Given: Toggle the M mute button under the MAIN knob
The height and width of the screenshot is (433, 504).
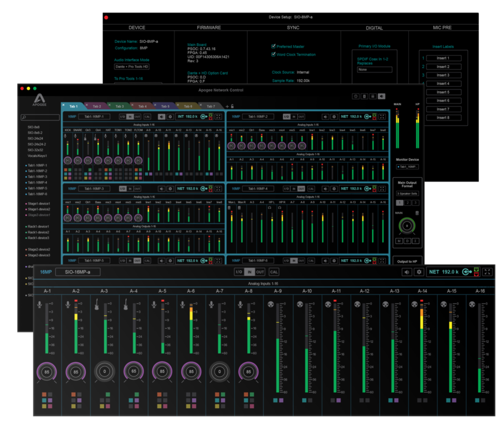Looking at the screenshot, I should [x=399, y=241].
